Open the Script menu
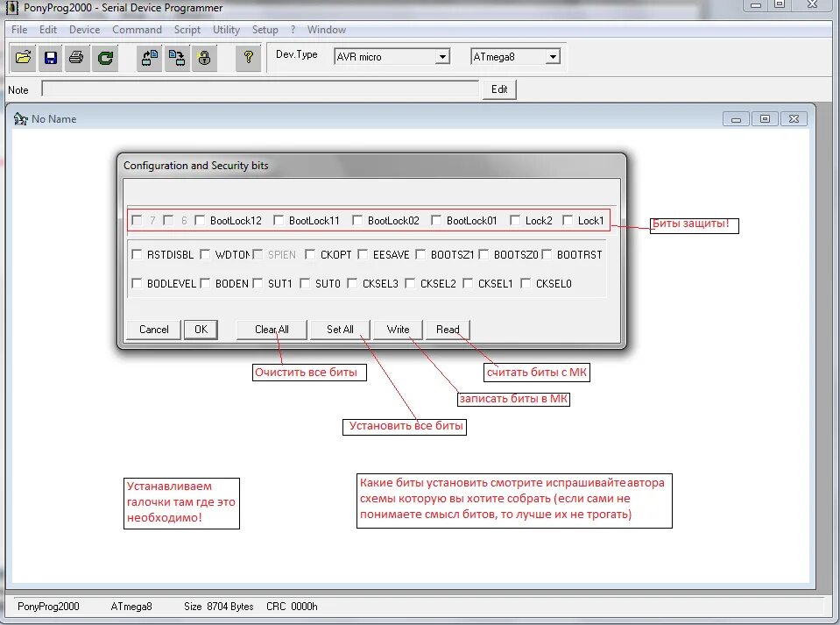 pyautogui.click(x=187, y=30)
